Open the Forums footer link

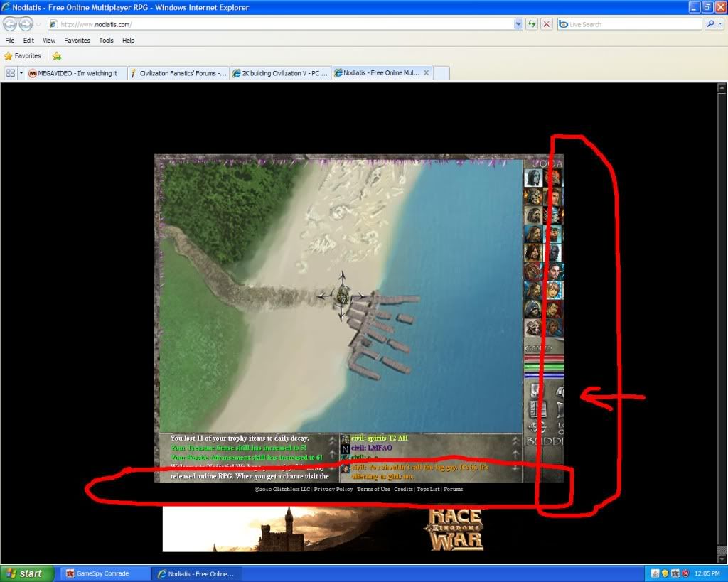coord(453,489)
